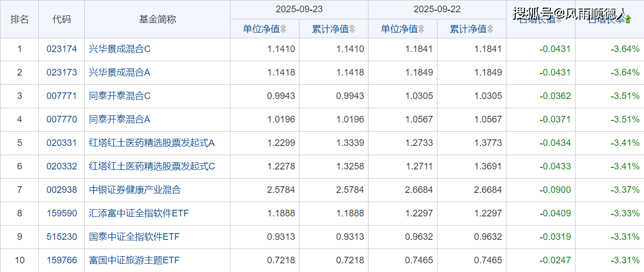Click cumulative value 1.3691
The image size is (644, 272).
pos(488,166)
